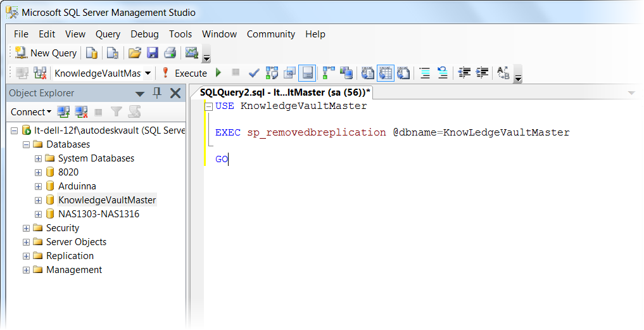Open the Object Explorer window position menu
This screenshot has width=644, height=330.
click(x=140, y=94)
